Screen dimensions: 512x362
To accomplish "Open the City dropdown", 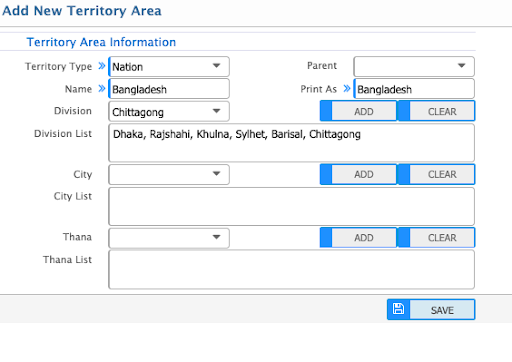I will tap(169, 174).
